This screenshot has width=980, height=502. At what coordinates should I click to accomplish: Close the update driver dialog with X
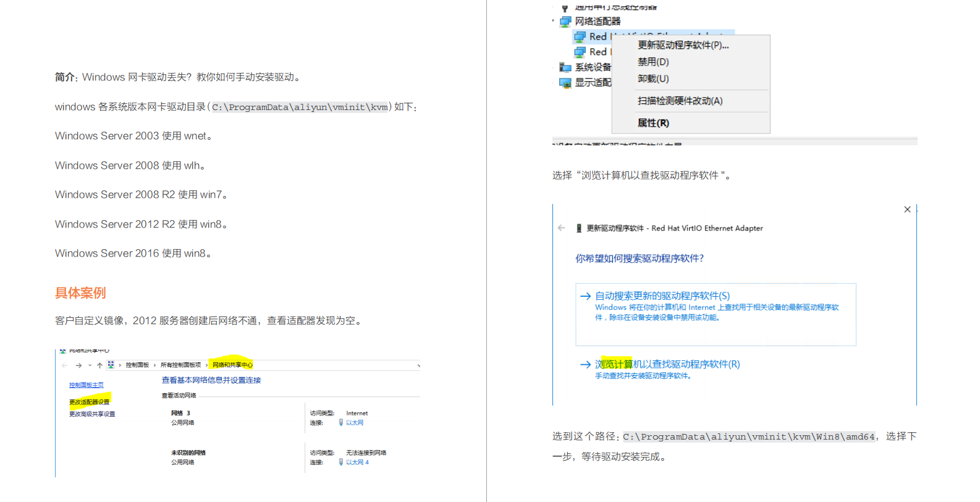907,210
